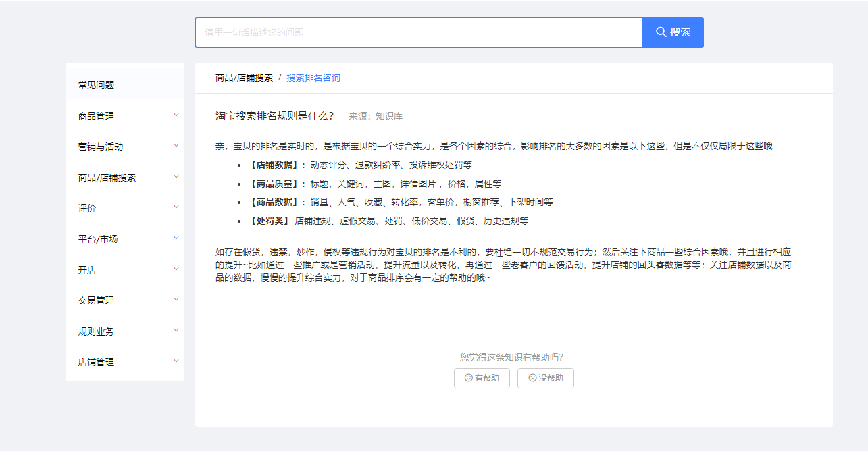Click the search question input field
This screenshot has height=451, width=868.
pos(418,32)
